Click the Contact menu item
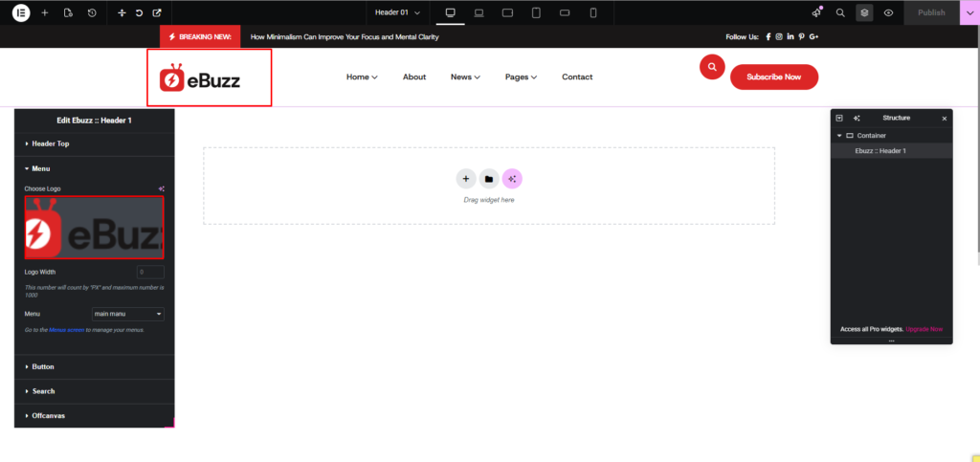 (577, 77)
